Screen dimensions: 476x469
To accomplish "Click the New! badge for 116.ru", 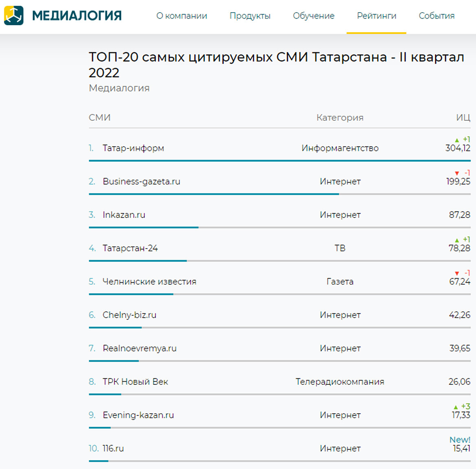I will coord(460,440).
